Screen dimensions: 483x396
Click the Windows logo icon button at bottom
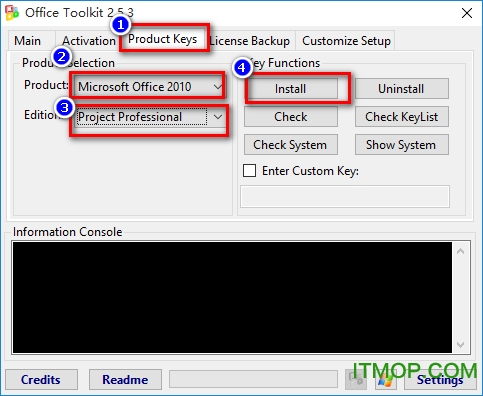tap(386, 379)
